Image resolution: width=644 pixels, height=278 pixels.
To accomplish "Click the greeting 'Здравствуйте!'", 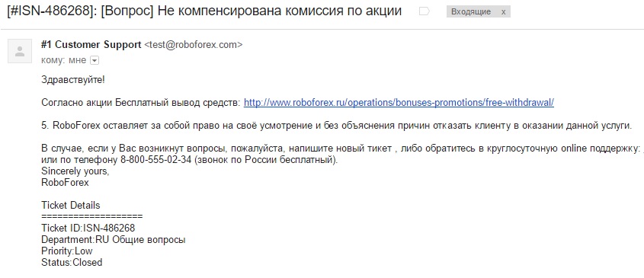I will 73,80.
